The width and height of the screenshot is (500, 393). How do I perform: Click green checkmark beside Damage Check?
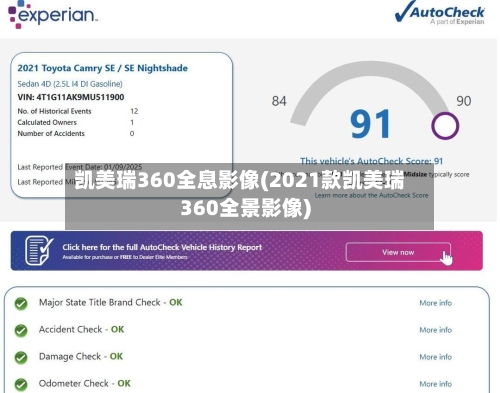(x=21, y=358)
